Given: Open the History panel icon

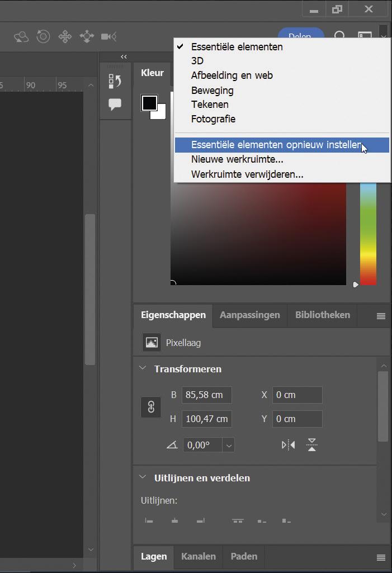Looking at the screenshot, I should (115, 81).
